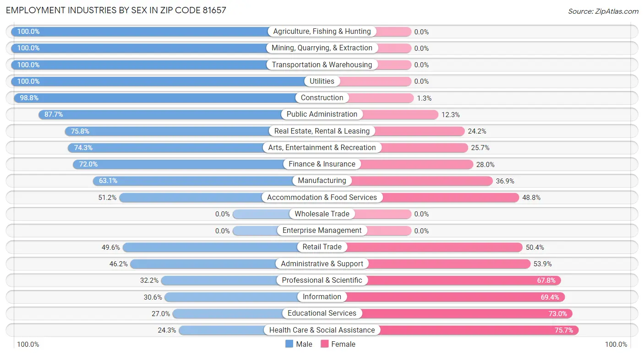Select the Agriculture, Fishing & Hunting label
This screenshot has height=355, width=644.
click(322, 32)
